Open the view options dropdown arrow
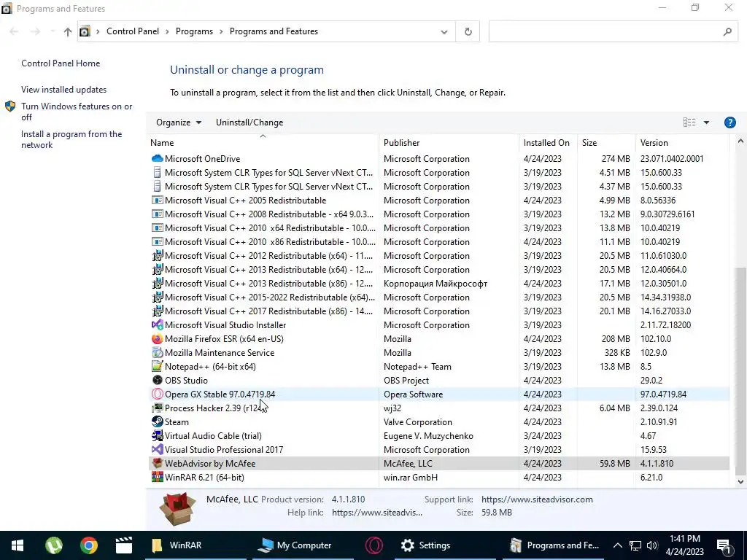This screenshot has width=747, height=560. [706, 122]
